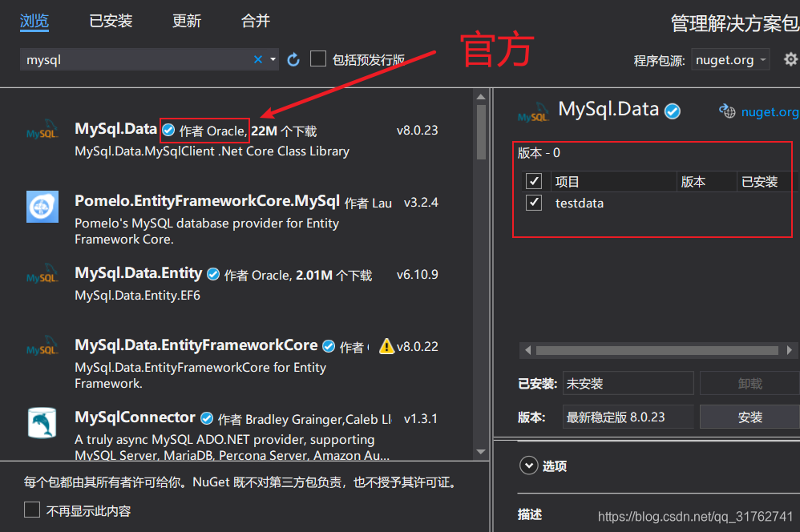Click the Pomelo.EntityFrameworkCore.MySql package icon

click(42, 207)
